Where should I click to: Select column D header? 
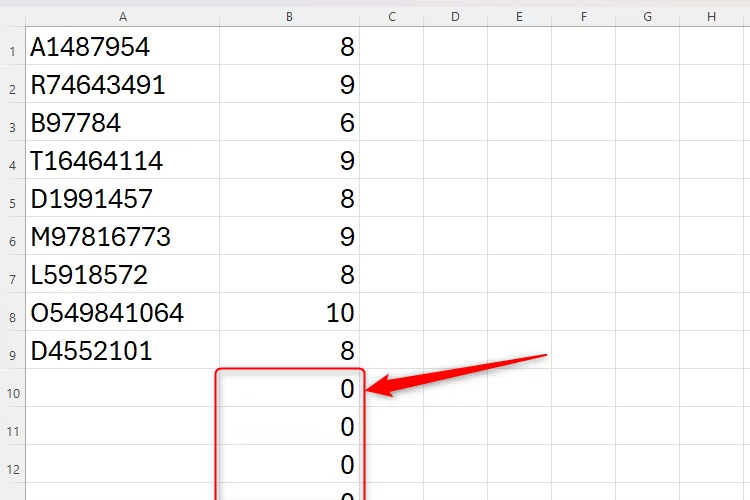point(455,17)
